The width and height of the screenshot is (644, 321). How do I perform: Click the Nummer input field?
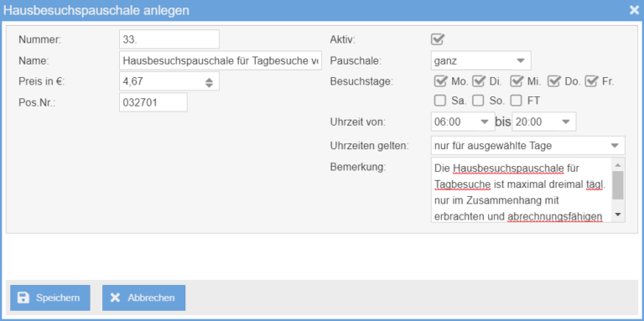(169, 39)
